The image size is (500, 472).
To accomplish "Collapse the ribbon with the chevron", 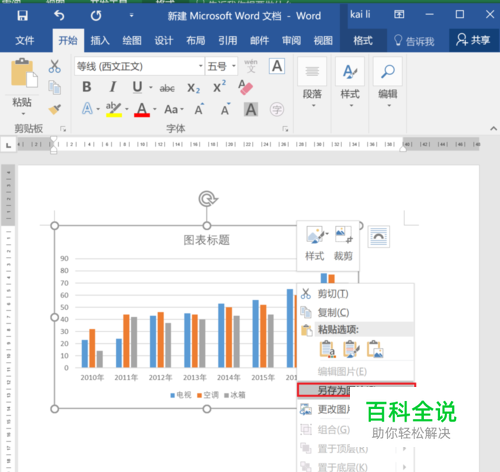I will [x=494, y=128].
